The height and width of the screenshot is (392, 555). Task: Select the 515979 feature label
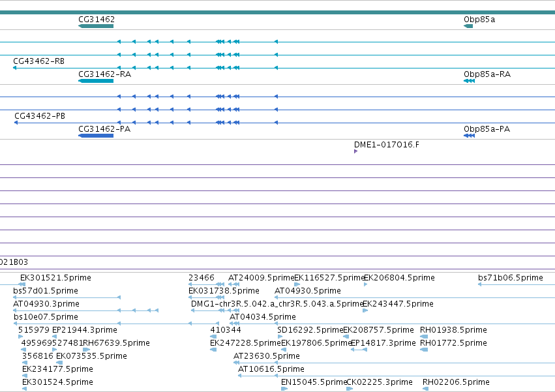(34, 331)
